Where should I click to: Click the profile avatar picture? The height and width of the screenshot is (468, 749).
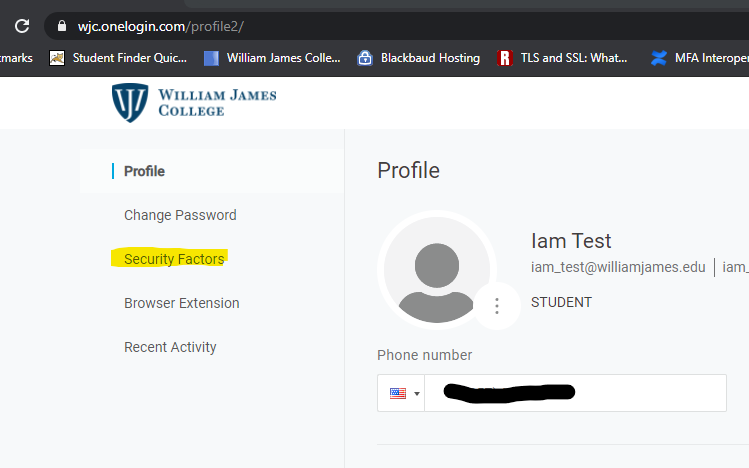(x=437, y=270)
